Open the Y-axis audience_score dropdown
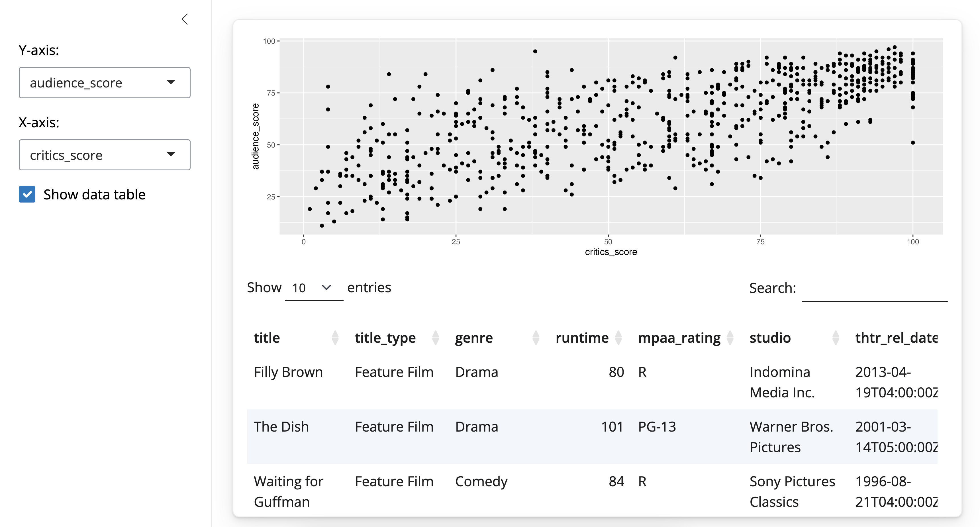Image resolution: width=980 pixels, height=527 pixels. tap(105, 83)
